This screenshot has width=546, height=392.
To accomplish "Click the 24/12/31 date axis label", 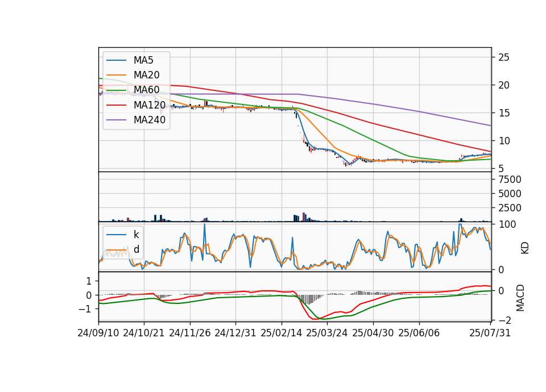I will 235,333.
